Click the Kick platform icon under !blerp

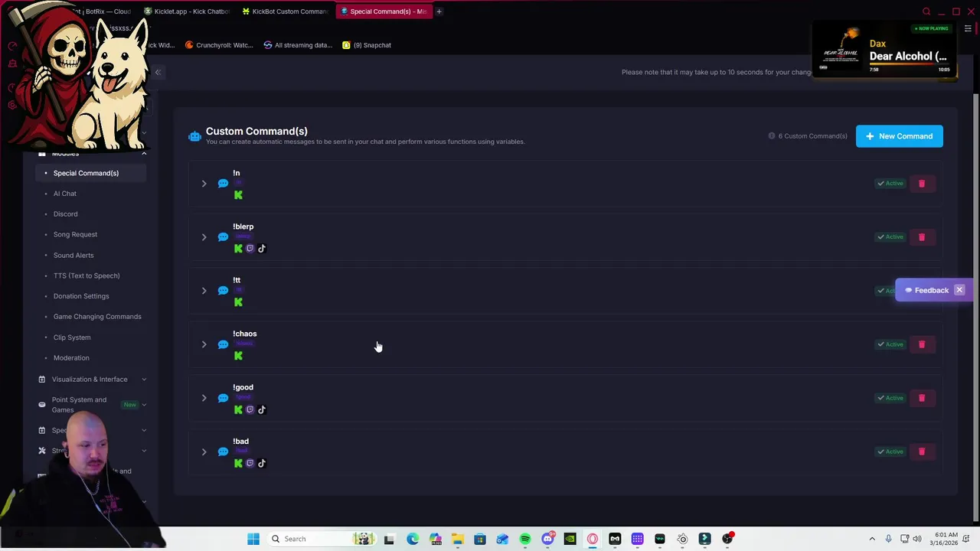point(238,249)
